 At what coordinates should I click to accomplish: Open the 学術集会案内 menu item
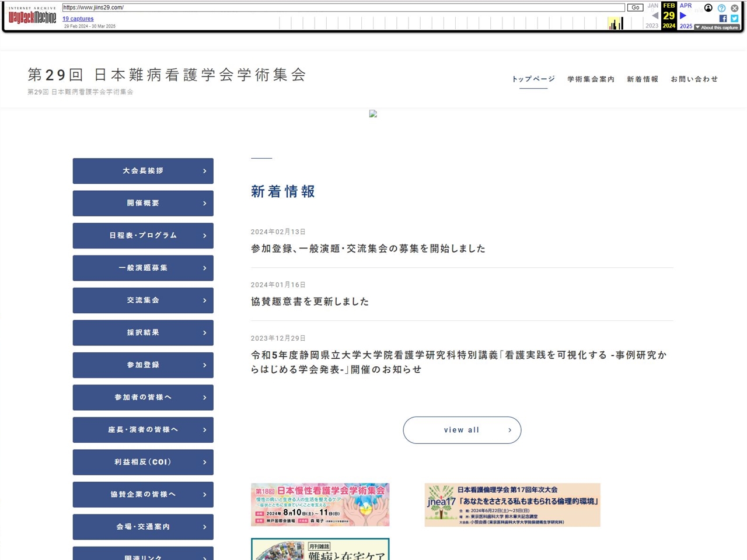591,79
